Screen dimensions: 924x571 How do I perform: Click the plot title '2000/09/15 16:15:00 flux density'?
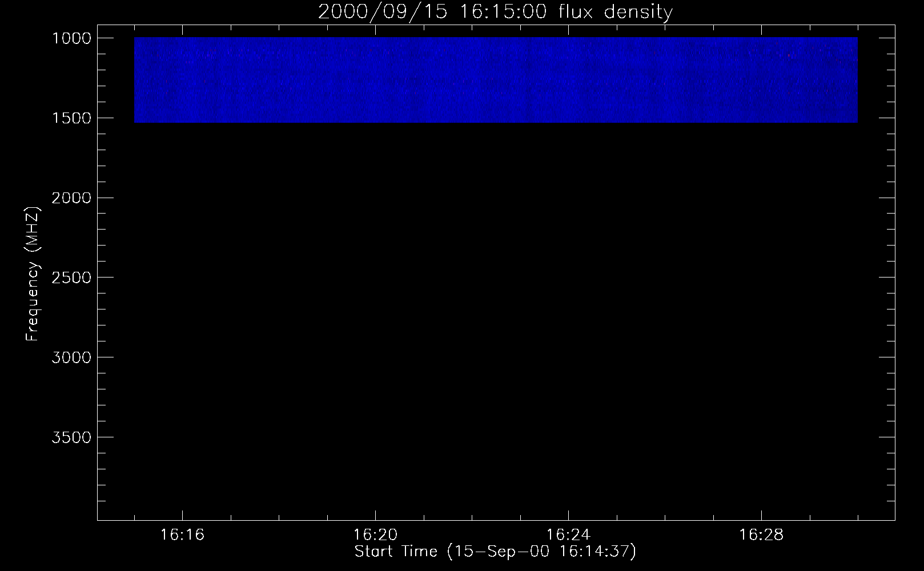coord(495,12)
